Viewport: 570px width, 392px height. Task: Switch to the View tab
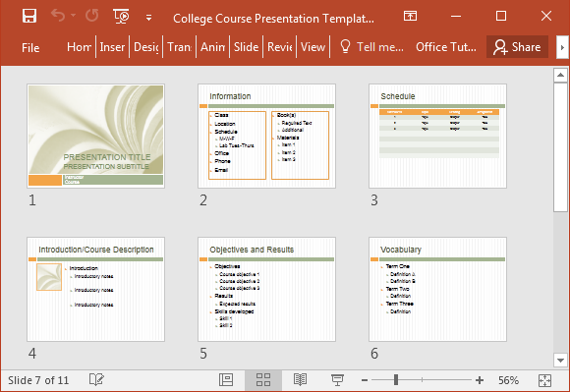[x=313, y=47]
